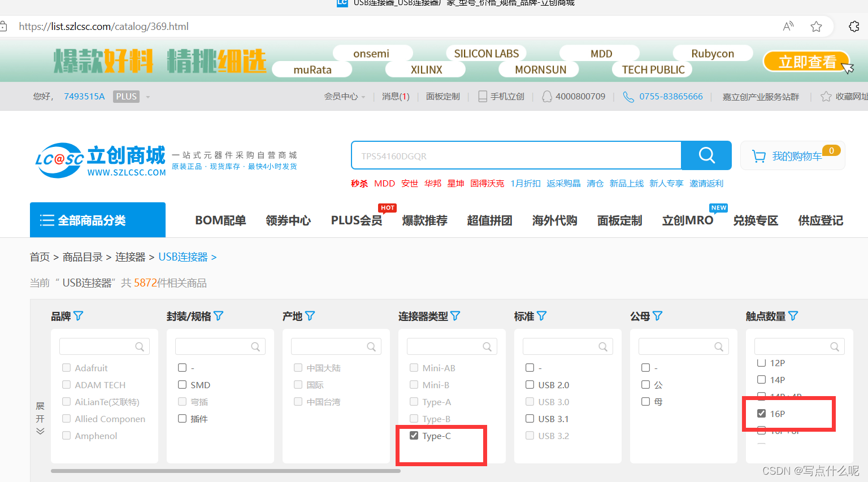Open the BOM配单 menu item

coord(220,220)
